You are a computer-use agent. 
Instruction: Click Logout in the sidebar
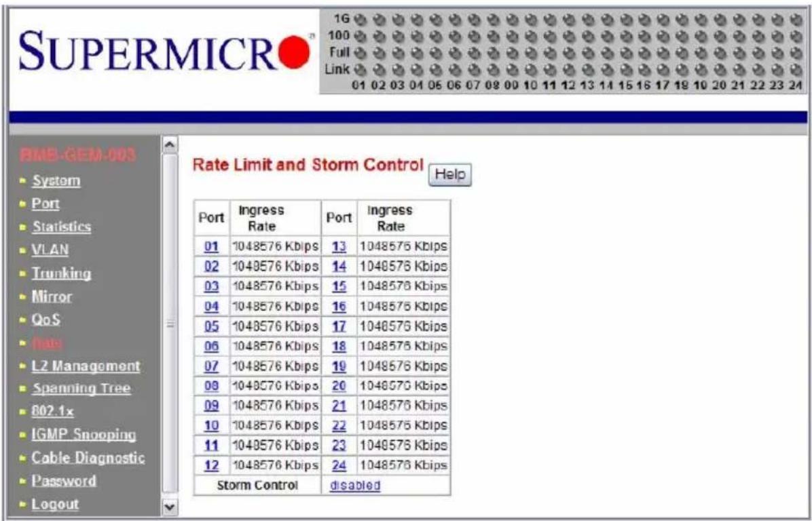pos(56,504)
